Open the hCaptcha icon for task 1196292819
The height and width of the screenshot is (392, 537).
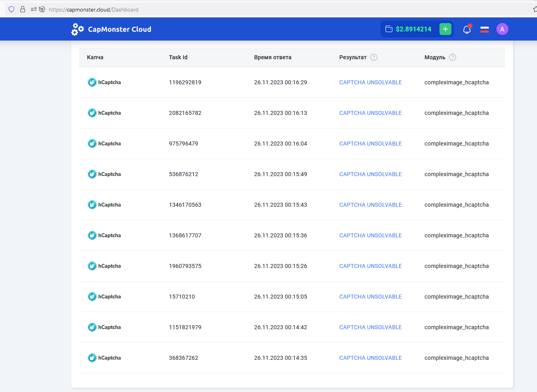click(92, 82)
